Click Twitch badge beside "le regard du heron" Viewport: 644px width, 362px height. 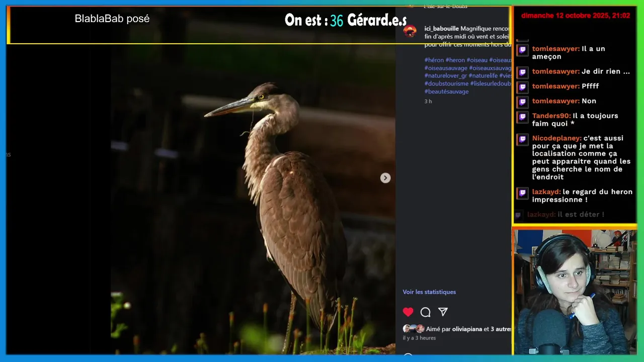(x=523, y=193)
